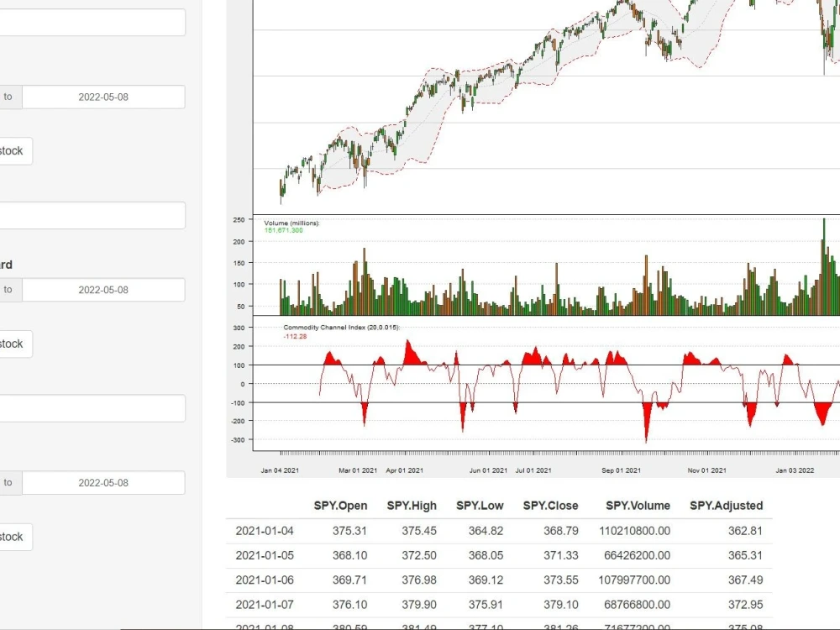Viewport: 840px width, 630px height.
Task: Select the 2021-01-07 row date cell
Action: pos(265,605)
